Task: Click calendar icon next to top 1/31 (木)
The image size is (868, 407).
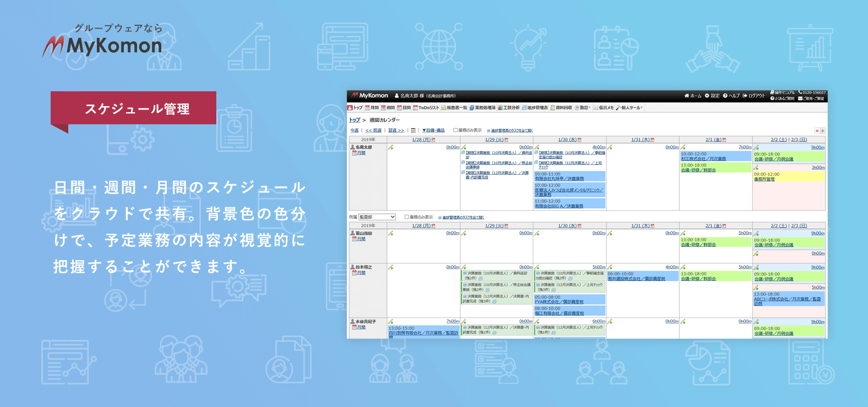Action: click(652, 140)
